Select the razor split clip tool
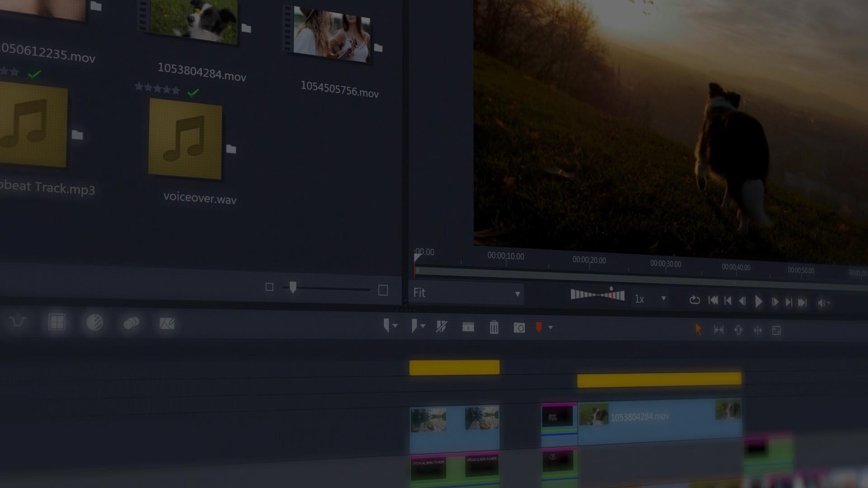The width and height of the screenshot is (868, 488). coord(442,326)
